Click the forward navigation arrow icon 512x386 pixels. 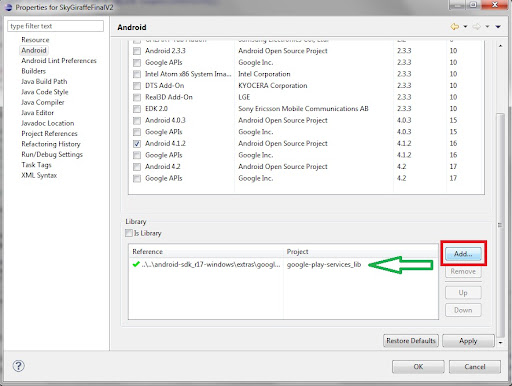click(477, 27)
